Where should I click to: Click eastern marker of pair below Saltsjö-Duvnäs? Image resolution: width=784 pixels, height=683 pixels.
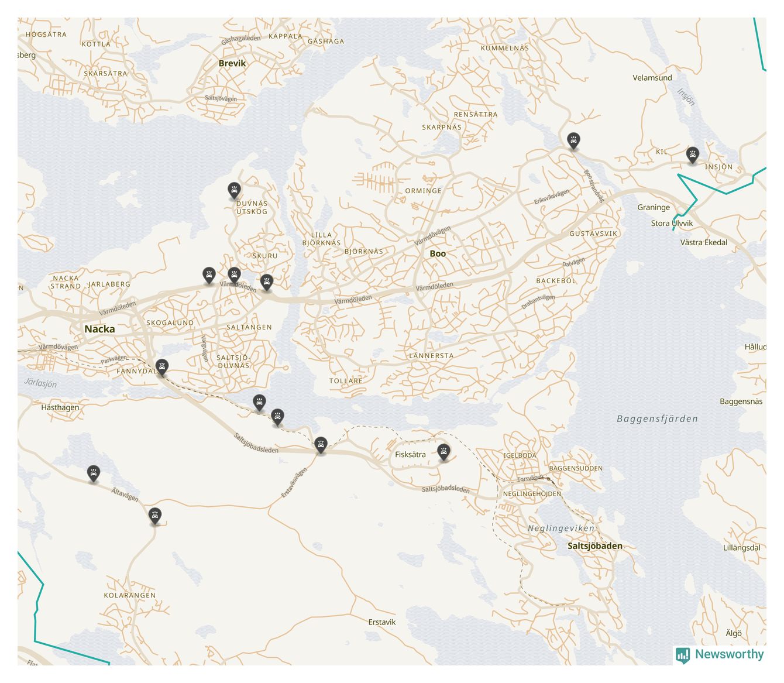tap(278, 416)
